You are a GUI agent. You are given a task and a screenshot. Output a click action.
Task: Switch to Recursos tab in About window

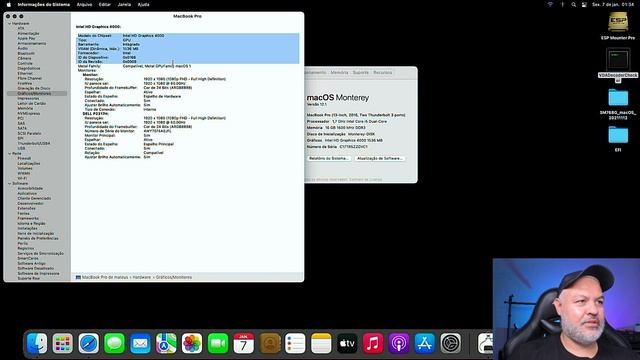tap(382, 72)
